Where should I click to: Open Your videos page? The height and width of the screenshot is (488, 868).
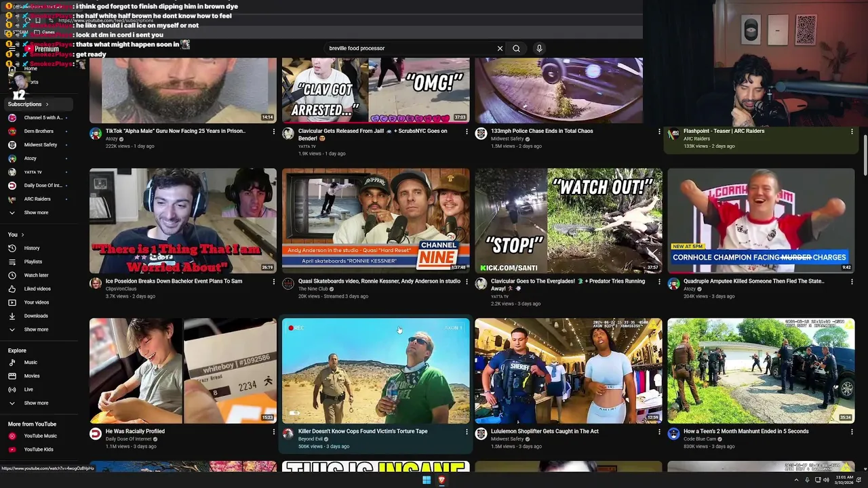click(39, 302)
